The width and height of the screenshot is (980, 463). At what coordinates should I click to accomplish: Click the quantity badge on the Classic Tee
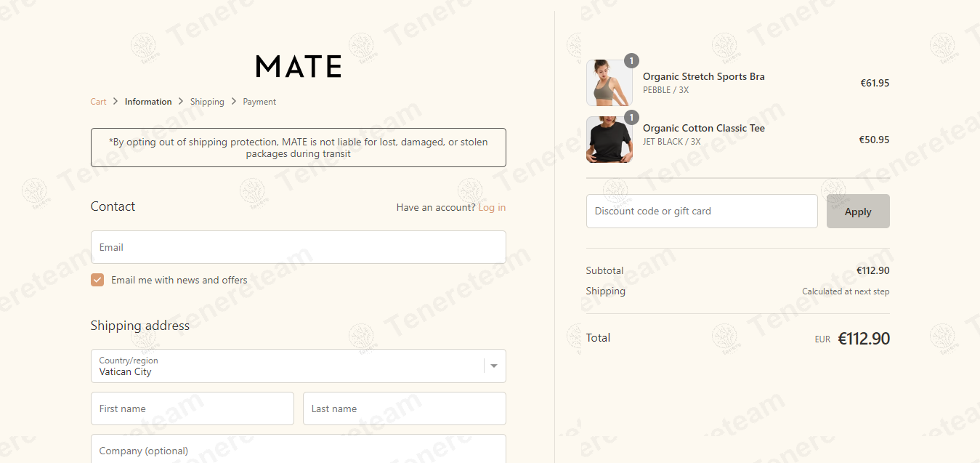tap(631, 117)
